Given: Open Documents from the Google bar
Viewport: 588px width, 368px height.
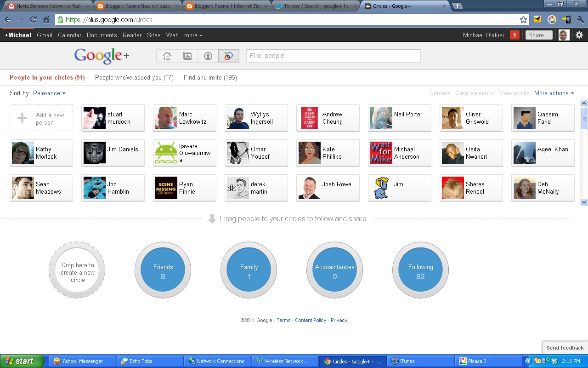Looking at the screenshot, I should click(102, 35).
